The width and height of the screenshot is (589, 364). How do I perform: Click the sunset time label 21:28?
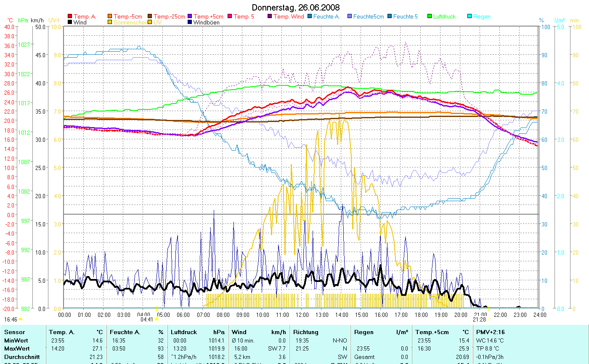479,320
